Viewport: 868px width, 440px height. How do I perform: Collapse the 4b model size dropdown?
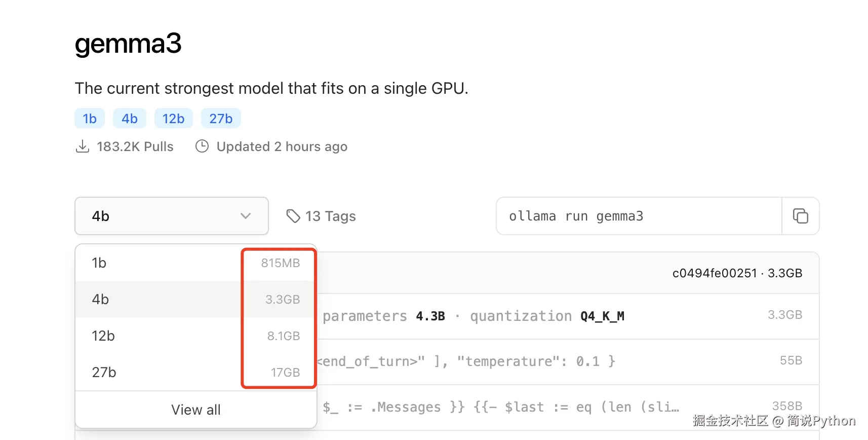tap(171, 216)
